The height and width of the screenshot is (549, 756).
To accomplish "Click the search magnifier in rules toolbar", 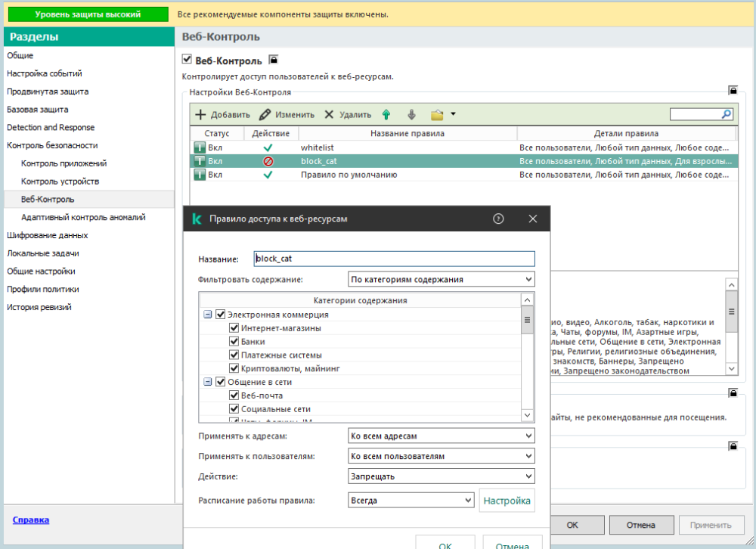I will [727, 114].
